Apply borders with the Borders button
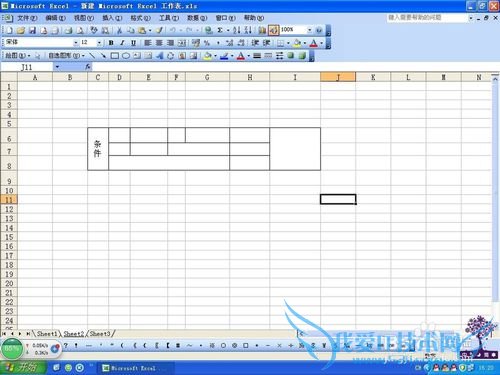Viewport: 500px width, 375px height. (x=281, y=43)
